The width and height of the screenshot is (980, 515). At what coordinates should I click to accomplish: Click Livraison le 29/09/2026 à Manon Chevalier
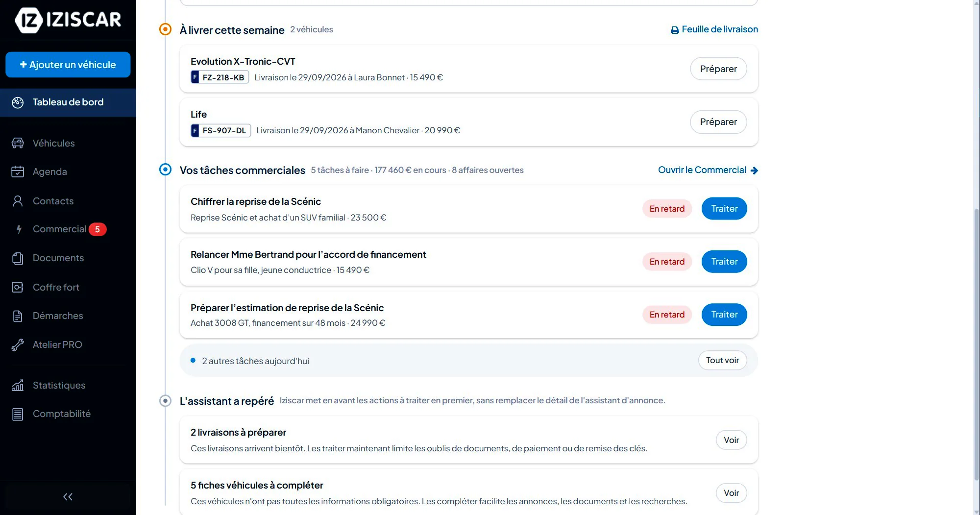click(x=338, y=130)
